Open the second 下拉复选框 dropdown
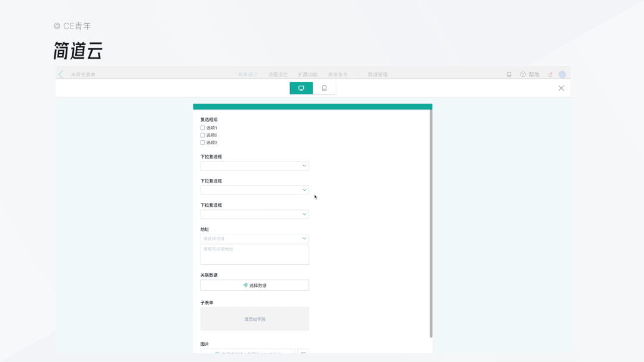The height and width of the screenshot is (362, 644). pos(255,190)
